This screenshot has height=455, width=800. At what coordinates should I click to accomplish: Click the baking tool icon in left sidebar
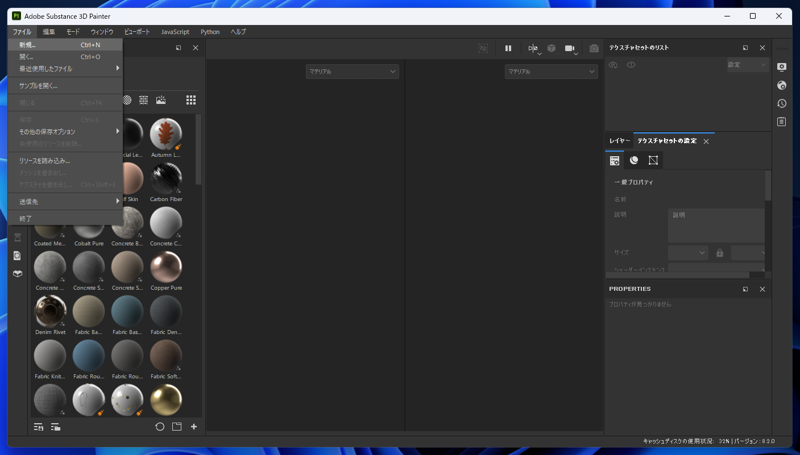click(x=17, y=256)
